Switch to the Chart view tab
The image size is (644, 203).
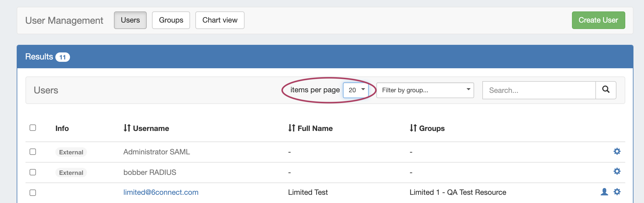coord(220,20)
